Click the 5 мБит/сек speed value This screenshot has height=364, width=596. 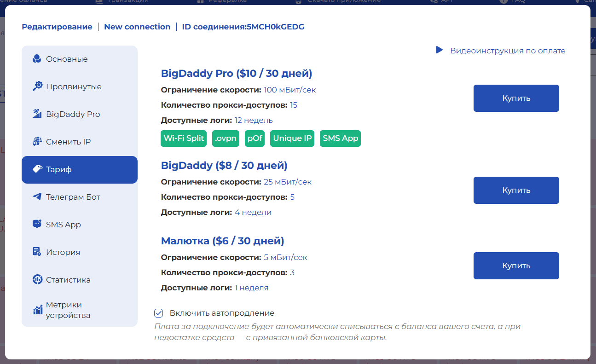point(285,257)
